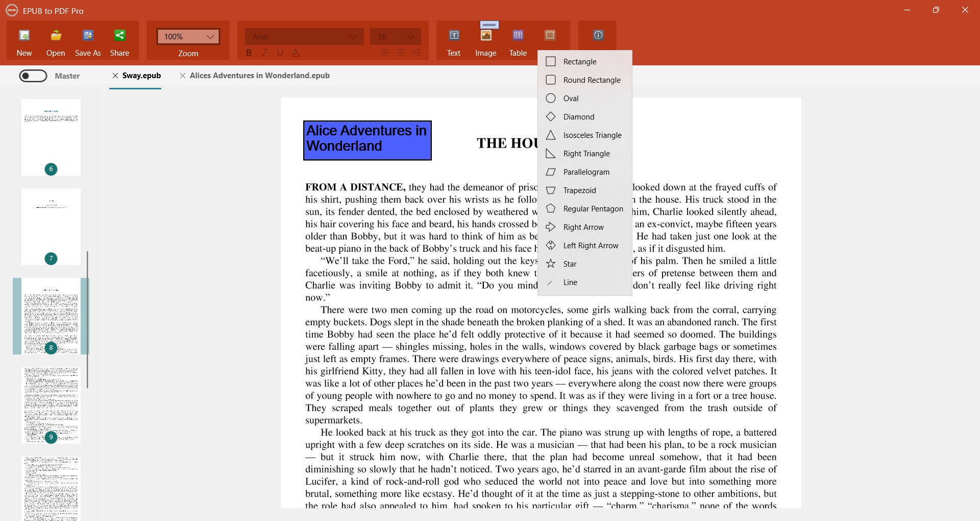980x521 pixels.
Task: Insert a text box with Text tool
Action: tap(454, 36)
